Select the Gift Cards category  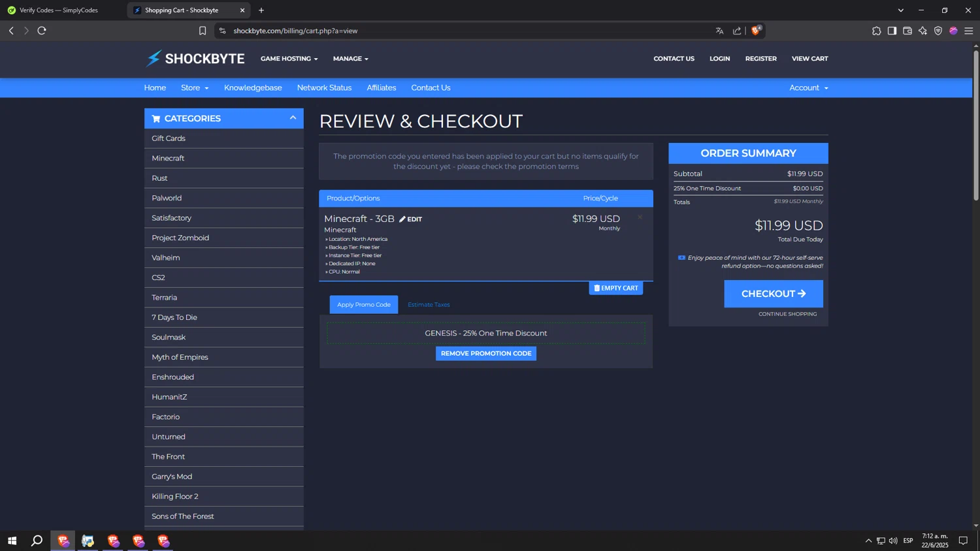[224, 138]
